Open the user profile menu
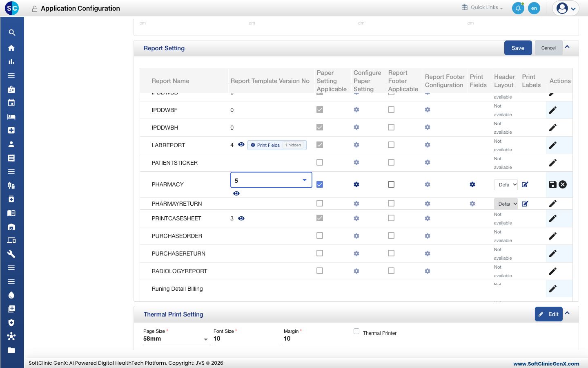 point(566,8)
